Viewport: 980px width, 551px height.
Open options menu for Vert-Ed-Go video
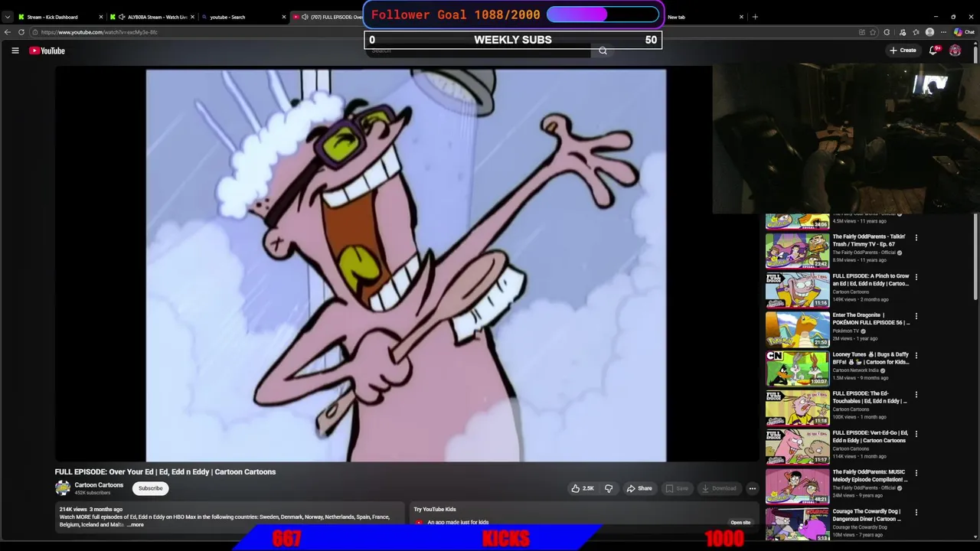[x=916, y=434]
